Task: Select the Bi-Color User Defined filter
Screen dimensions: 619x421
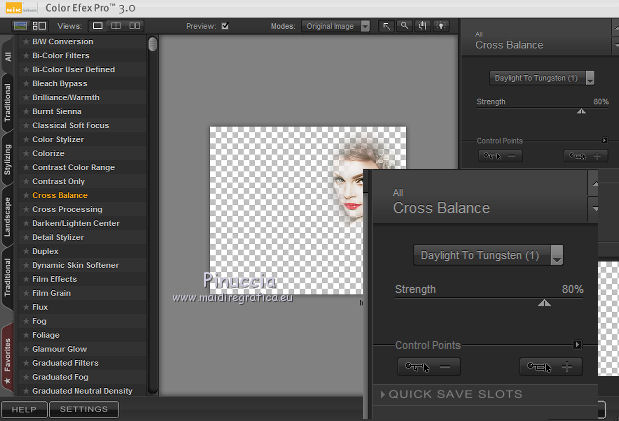Action: (x=73, y=70)
